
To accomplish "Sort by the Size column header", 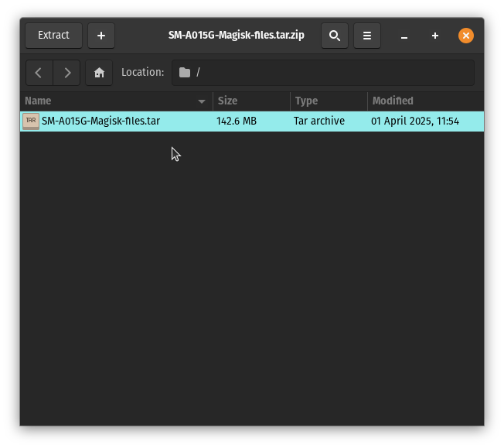I will point(251,101).
